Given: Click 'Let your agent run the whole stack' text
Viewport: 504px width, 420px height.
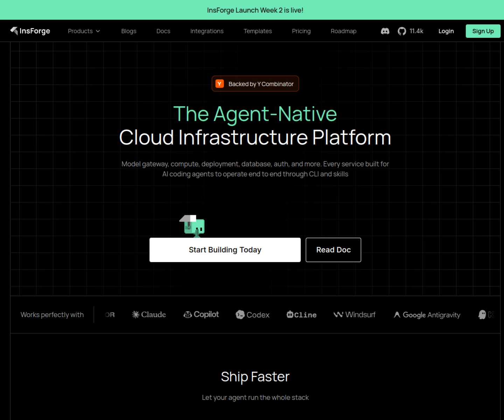Looking at the screenshot, I should pos(255,398).
